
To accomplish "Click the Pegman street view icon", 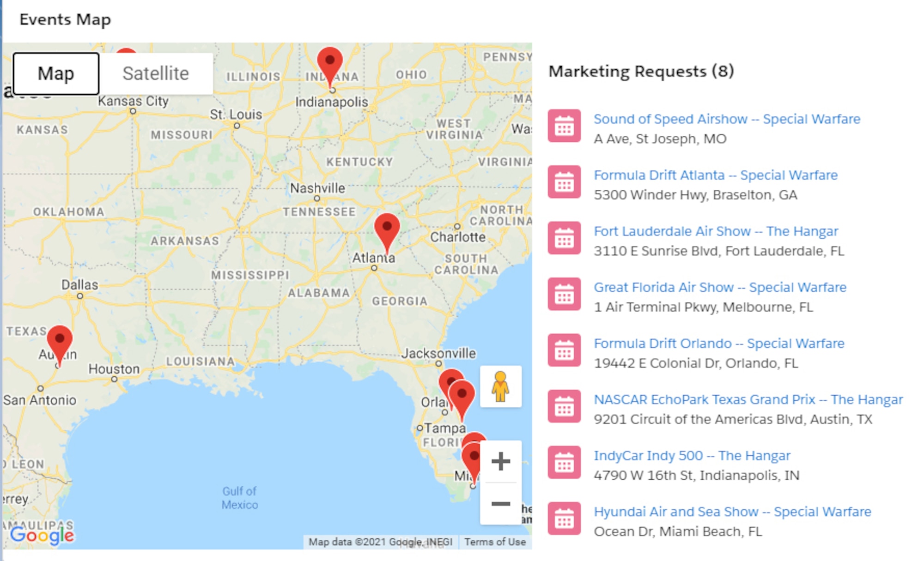I will pyautogui.click(x=500, y=386).
